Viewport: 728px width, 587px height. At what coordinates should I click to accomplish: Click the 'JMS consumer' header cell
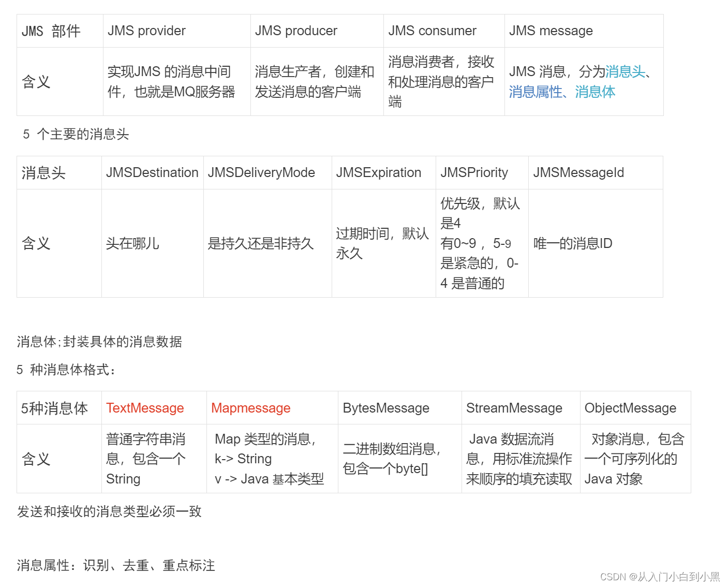pos(444,31)
